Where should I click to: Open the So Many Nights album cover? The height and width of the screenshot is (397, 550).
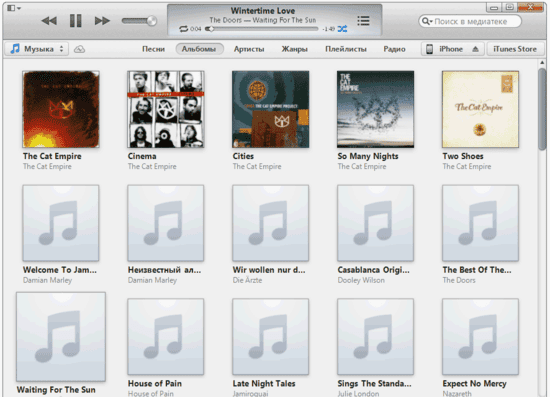tap(375, 109)
